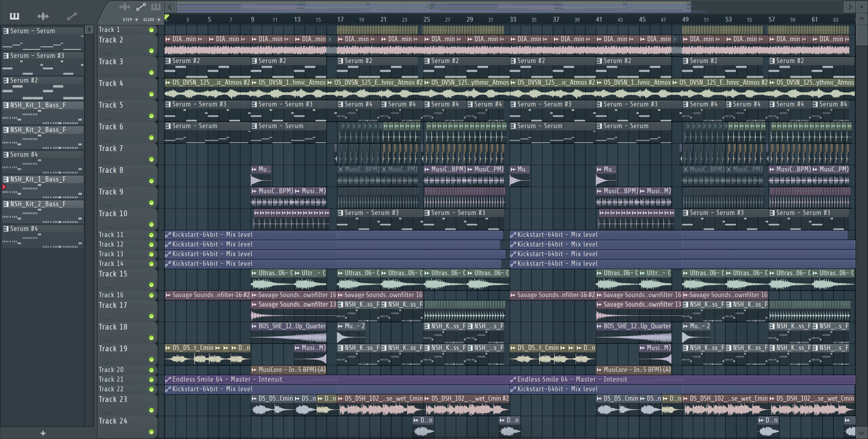This screenshot has width=868, height=439.
Task: Click the green playhead marker at song start
Action: 167,17
